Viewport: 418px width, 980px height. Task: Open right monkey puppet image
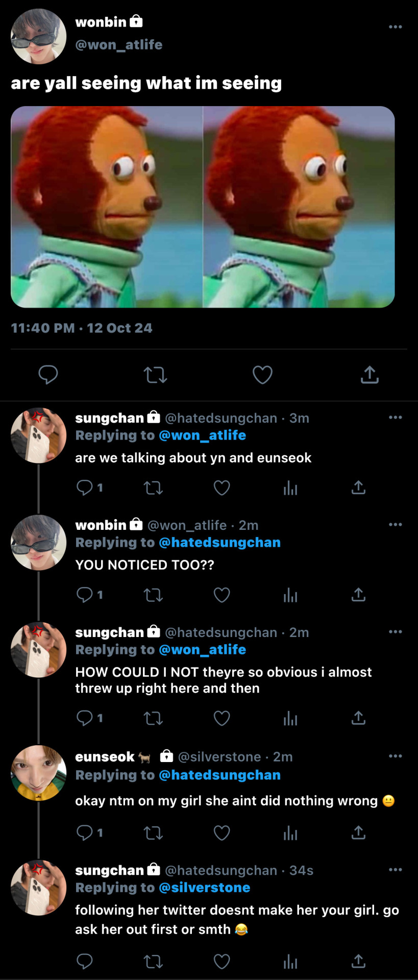tap(299, 207)
